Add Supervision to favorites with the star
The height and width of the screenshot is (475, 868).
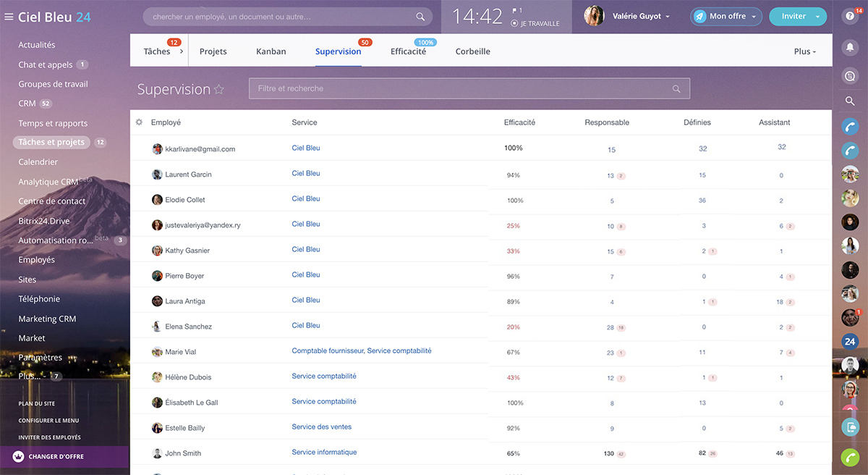219,90
